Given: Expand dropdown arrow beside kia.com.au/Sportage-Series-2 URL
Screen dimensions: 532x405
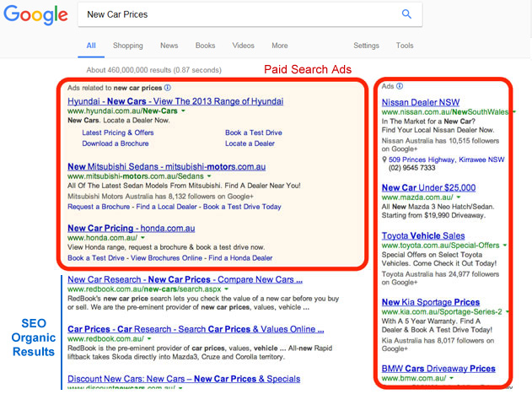Looking at the screenshot, I should [x=508, y=311].
